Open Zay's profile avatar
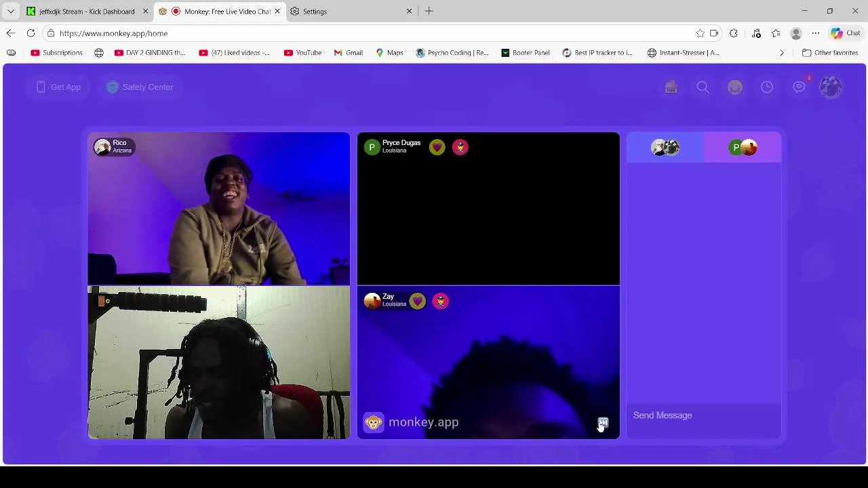This screenshot has width=868, height=488. [372, 301]
